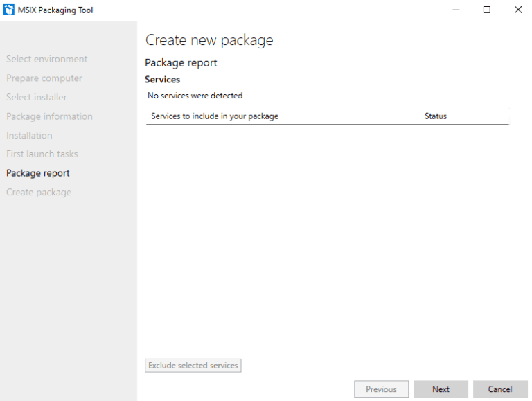532x401 pixels.
Task: Switch to the Package information step
Action: [49, 116]
